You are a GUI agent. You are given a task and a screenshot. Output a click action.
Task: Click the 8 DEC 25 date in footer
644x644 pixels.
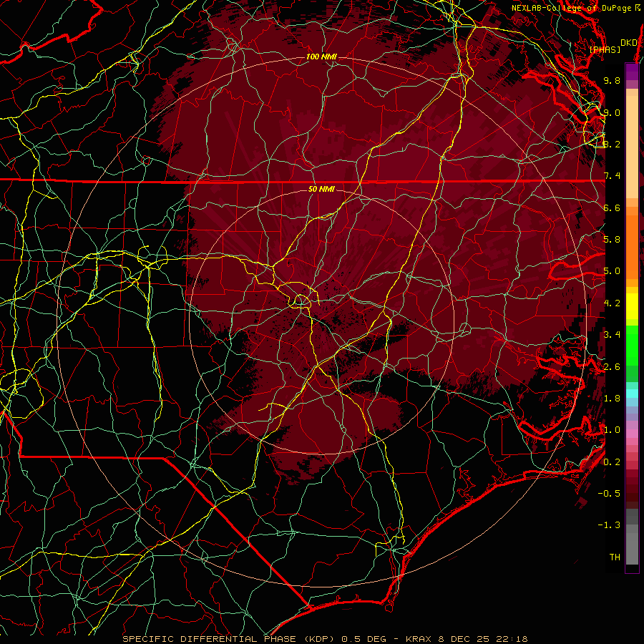464,639
